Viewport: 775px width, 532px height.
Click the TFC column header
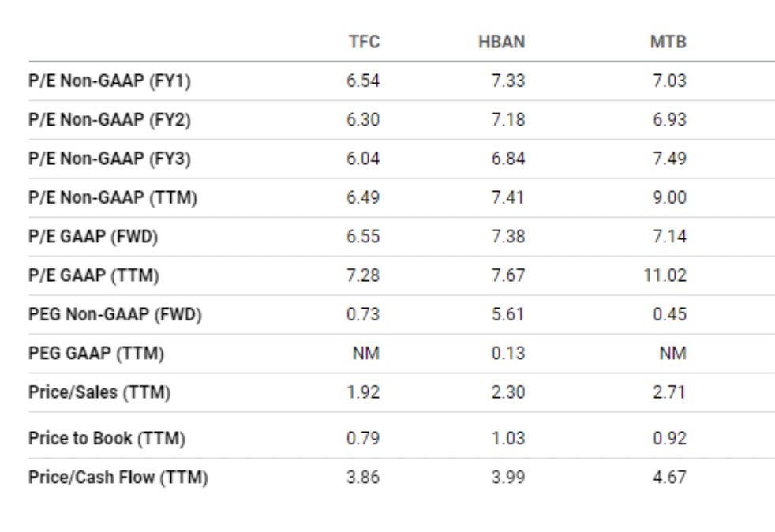pyautogui.click(x=365, y=42)
